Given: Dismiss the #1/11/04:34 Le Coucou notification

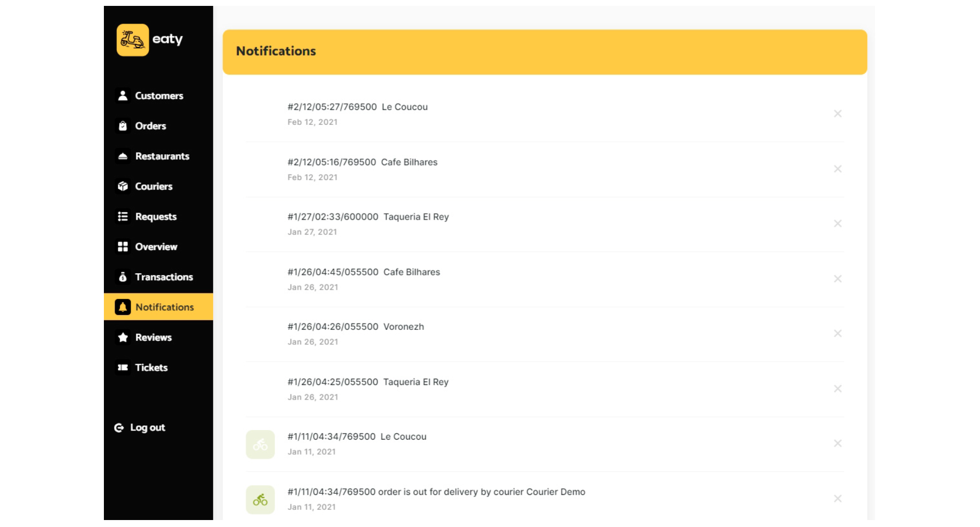Looking at the screenshot, I should [838, 443].
